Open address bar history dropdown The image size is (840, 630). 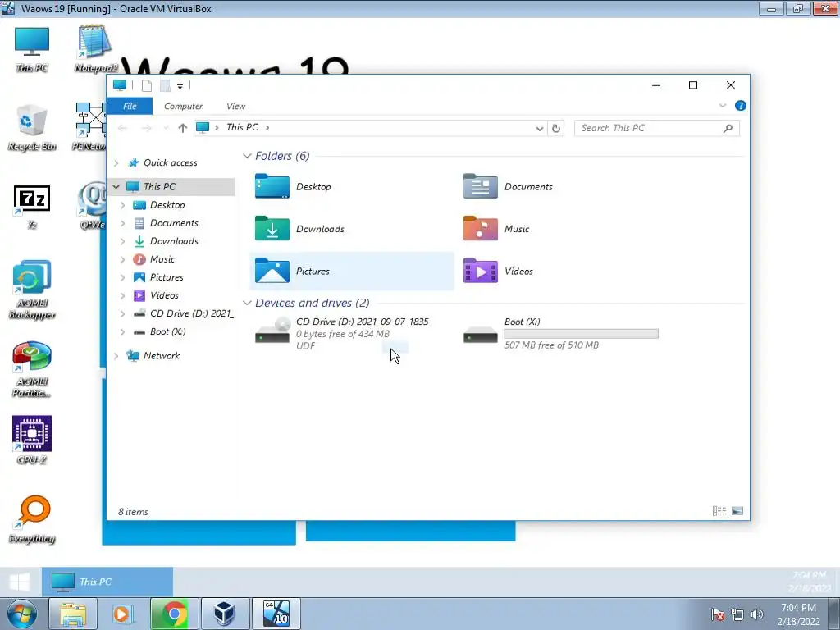coord(540,128)
